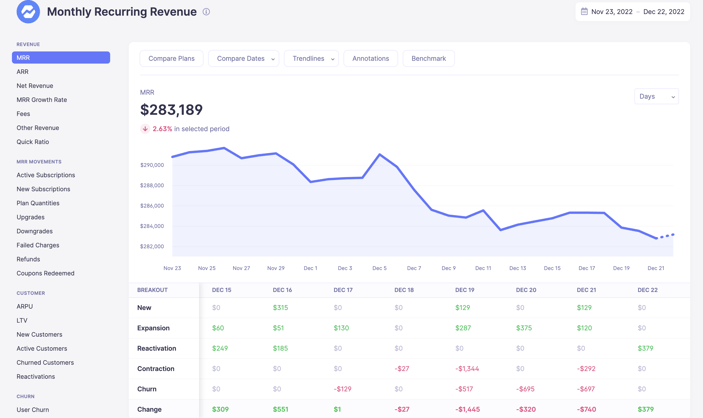703x418 pixels.
Task: Click the Expansion row label
Action: pos(153,328)
